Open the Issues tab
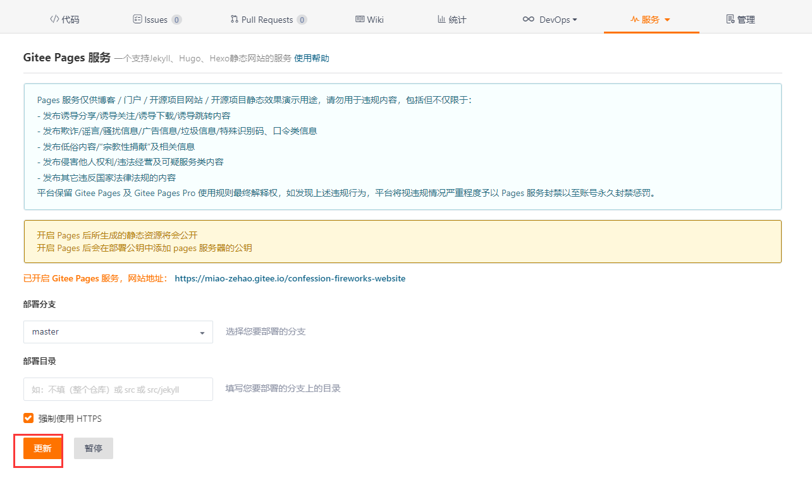This screenshot has height=504, width=812. coord(157,20)
